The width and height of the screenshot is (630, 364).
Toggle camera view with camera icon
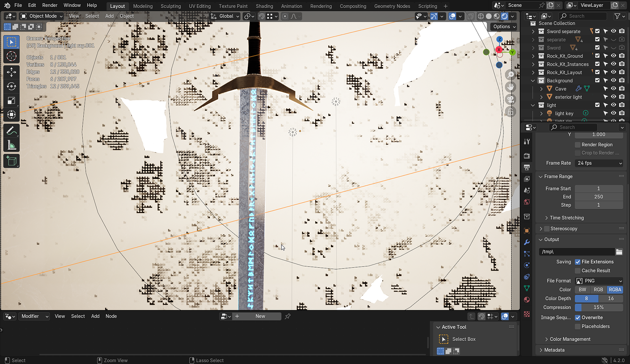(x=511, y=99)
